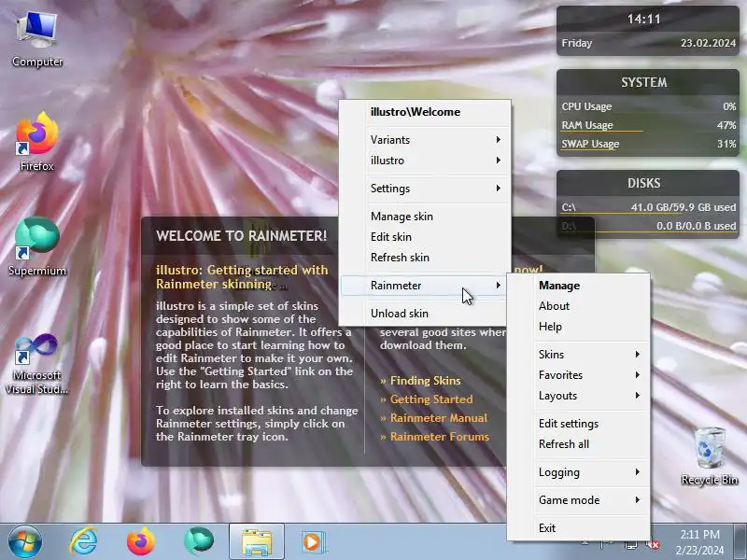The image size is (747, 560).
Task: Click the SYSTEM skin title
Action: click(x=643, y=82)
